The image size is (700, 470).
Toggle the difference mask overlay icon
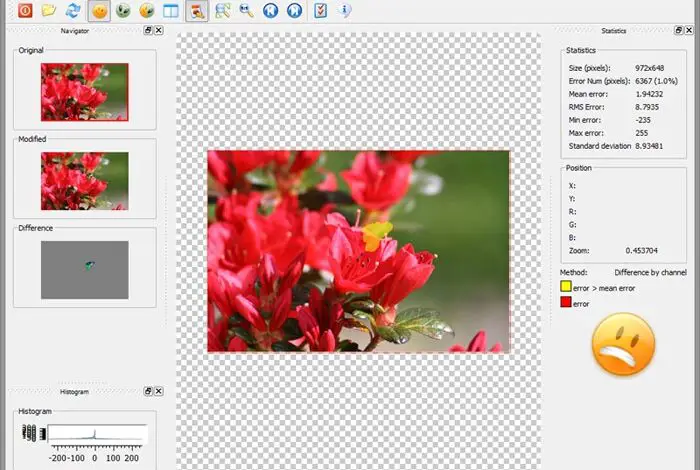click(197, 11)
